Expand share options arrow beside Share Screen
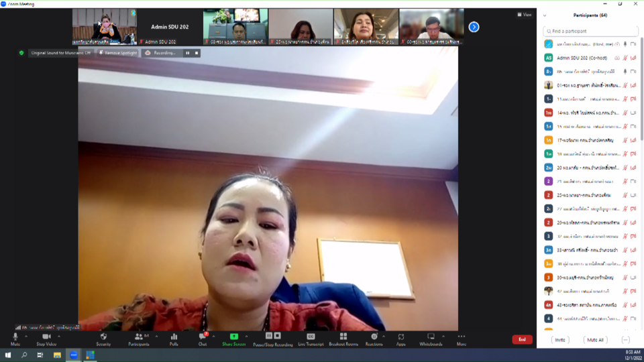The image size is (644, 362). 246,337
